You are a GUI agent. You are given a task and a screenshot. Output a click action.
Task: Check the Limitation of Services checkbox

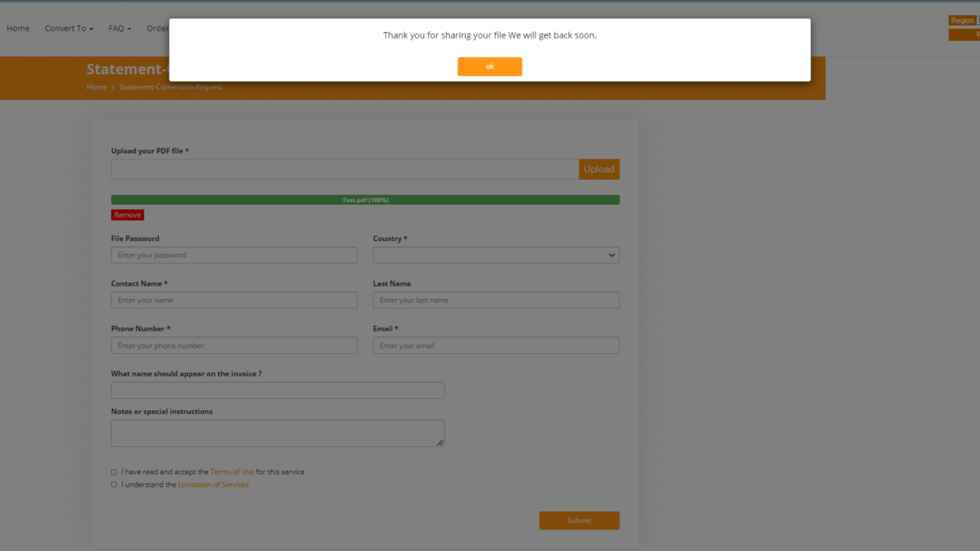pos(114,485)
